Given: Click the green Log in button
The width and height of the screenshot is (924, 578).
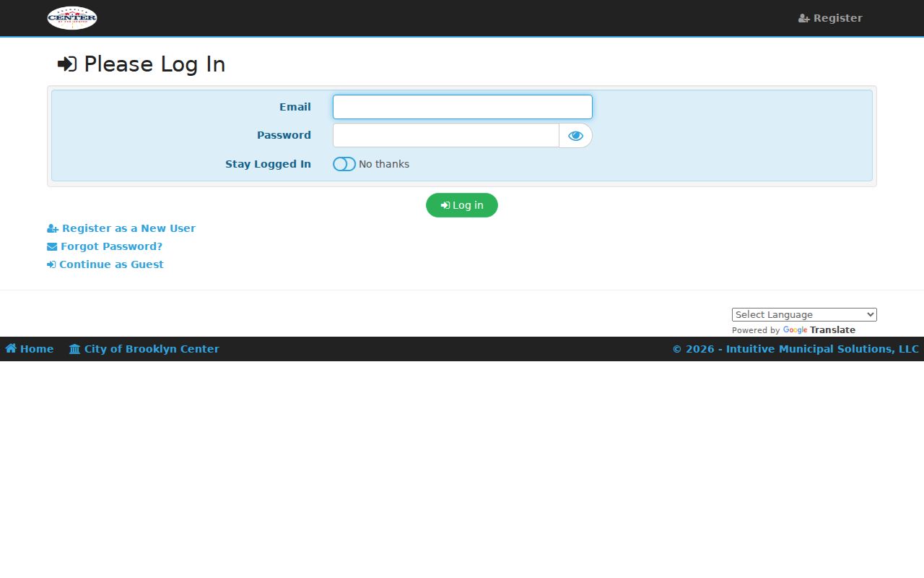Looking at the screenshot, I should click(462, 205).
